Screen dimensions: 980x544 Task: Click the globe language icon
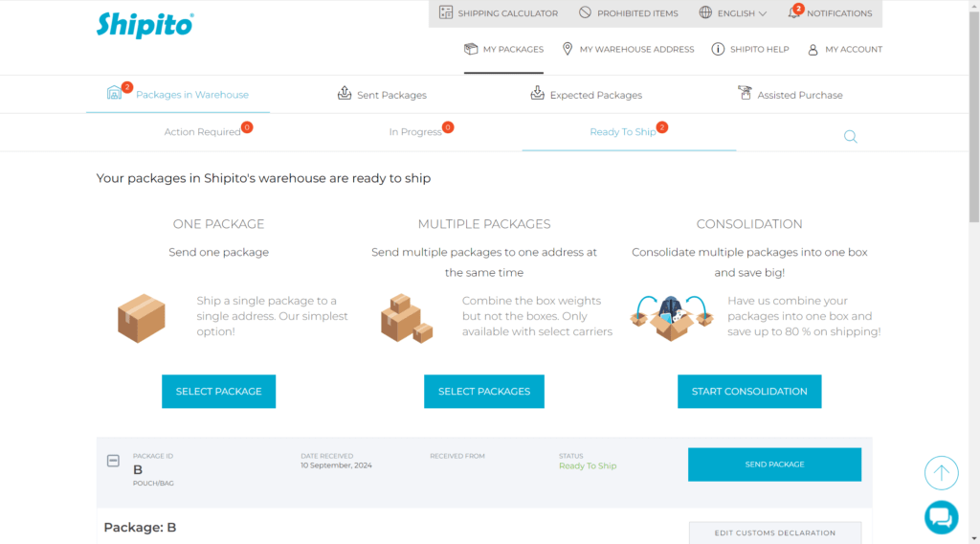(x=705, y=12)
